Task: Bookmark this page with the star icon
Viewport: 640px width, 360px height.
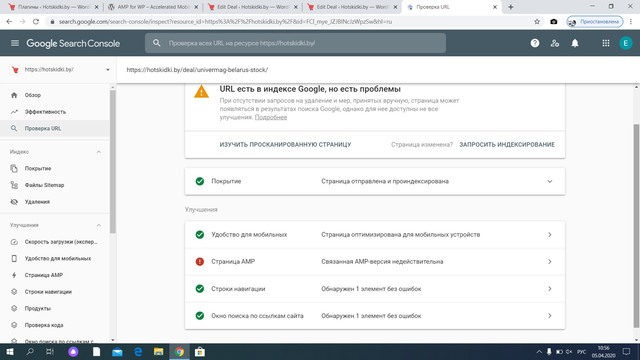Action: [537, 22]
